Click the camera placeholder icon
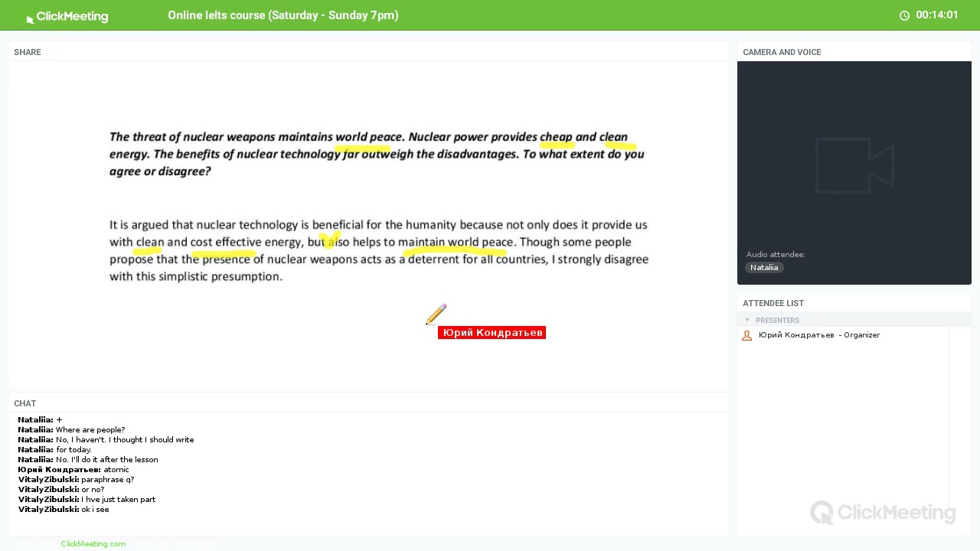Viewport: 980px width, 551px height. tap(854, 165)
